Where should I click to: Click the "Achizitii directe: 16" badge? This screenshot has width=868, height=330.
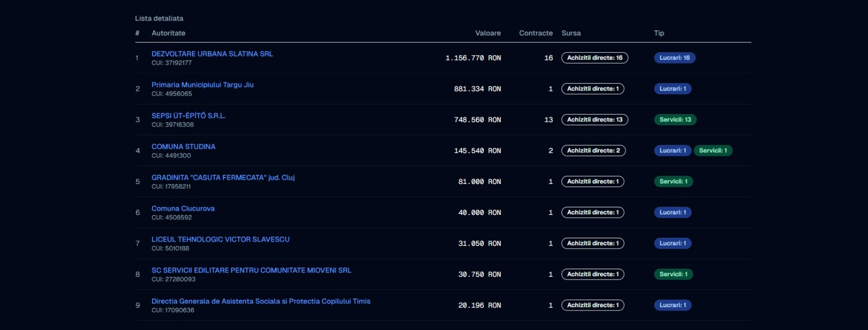(x=595, y=58)
